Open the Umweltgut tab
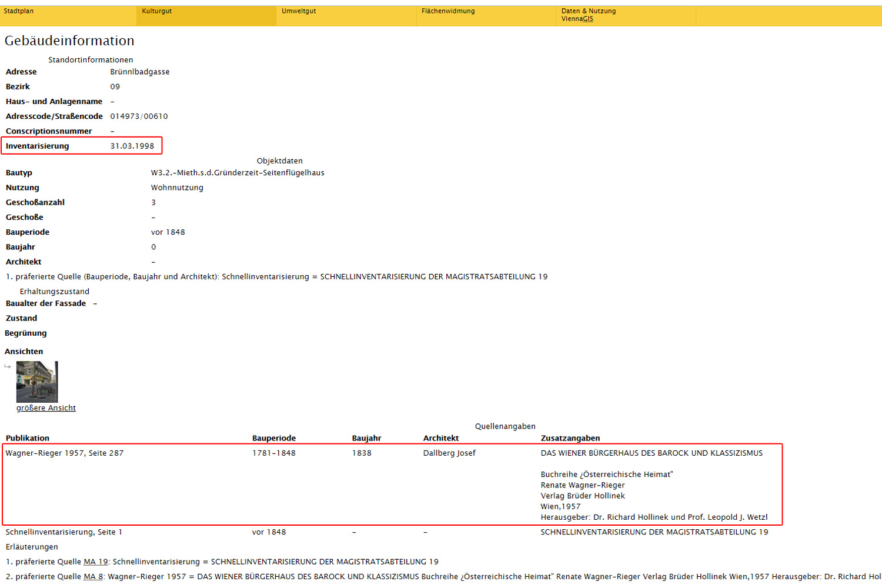The image size is (882, 588). point(346,16)
